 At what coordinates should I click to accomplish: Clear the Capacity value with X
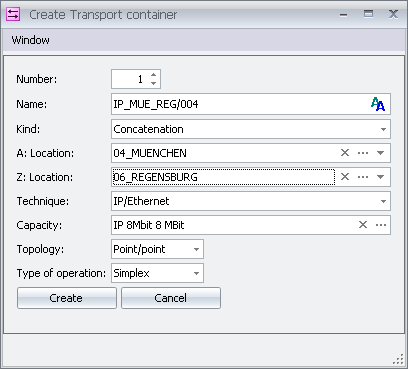tap(363, 225)
